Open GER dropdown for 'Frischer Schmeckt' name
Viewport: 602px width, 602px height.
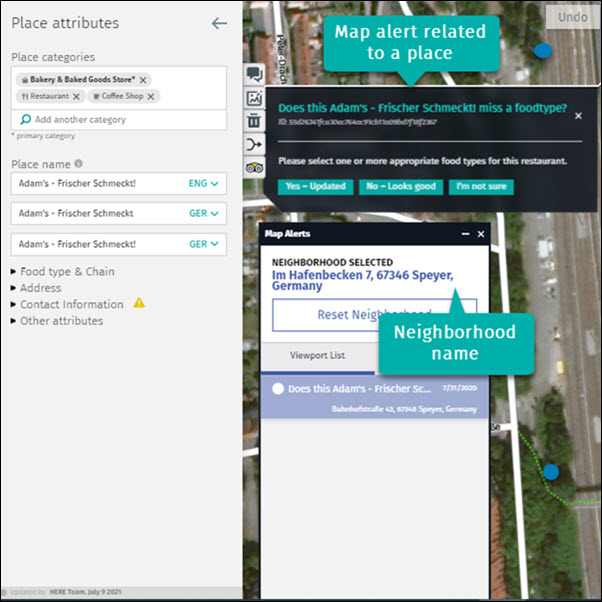click(x=203, y=213)
